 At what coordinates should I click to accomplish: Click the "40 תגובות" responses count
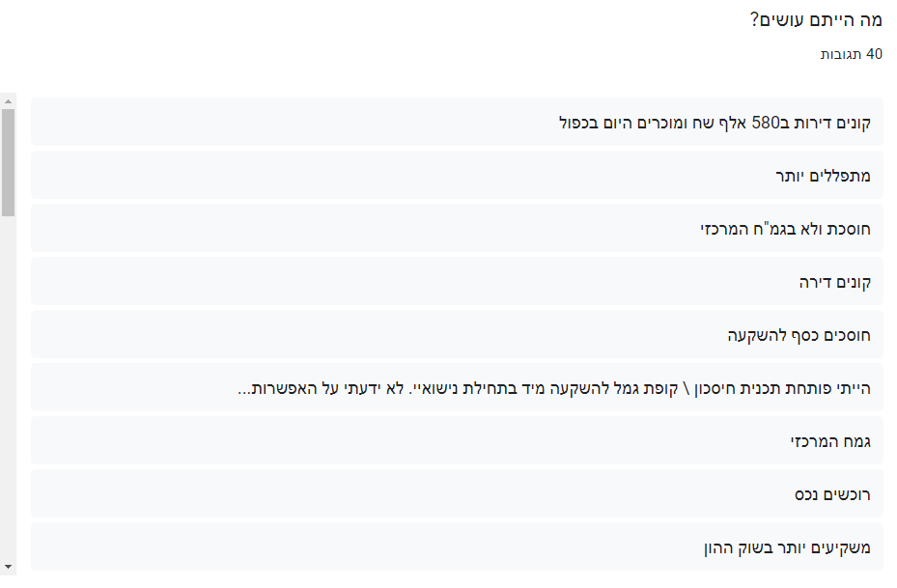851,54
